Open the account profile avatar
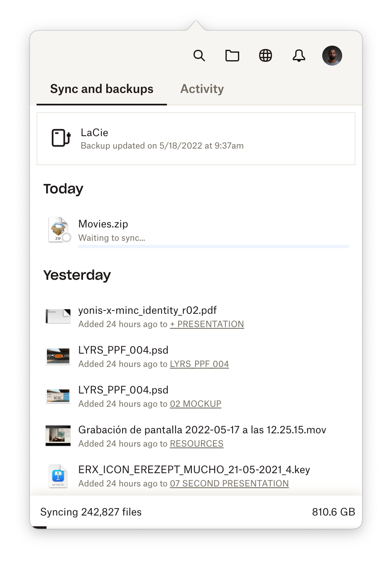 point(332,56)
